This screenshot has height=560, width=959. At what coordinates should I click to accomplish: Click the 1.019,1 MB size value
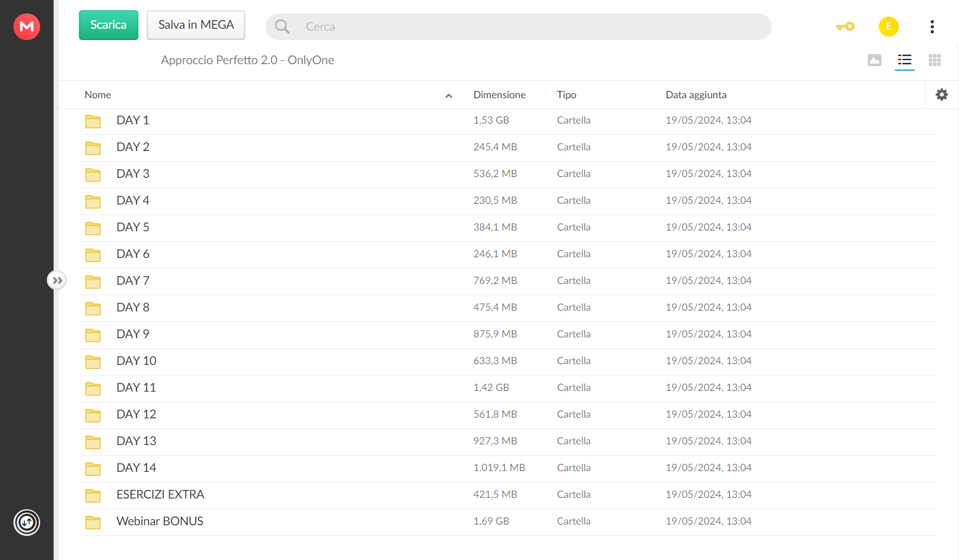click(500, 468)
